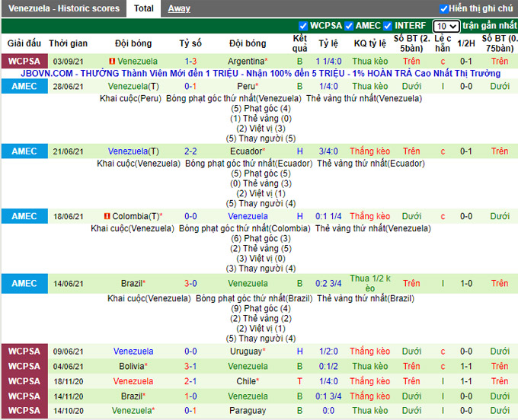Viewport: 518px width, 420px height.
Task: Select the Total tab
Action: point(143,8)
